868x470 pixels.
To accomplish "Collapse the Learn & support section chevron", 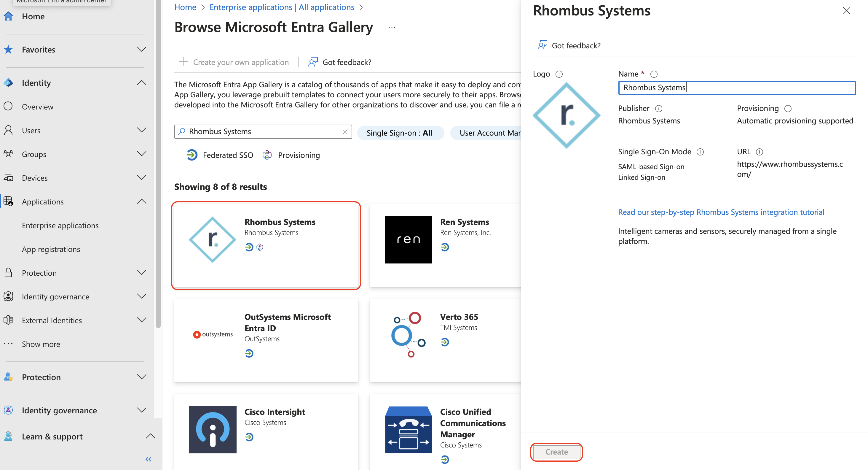I will [151, 436].
